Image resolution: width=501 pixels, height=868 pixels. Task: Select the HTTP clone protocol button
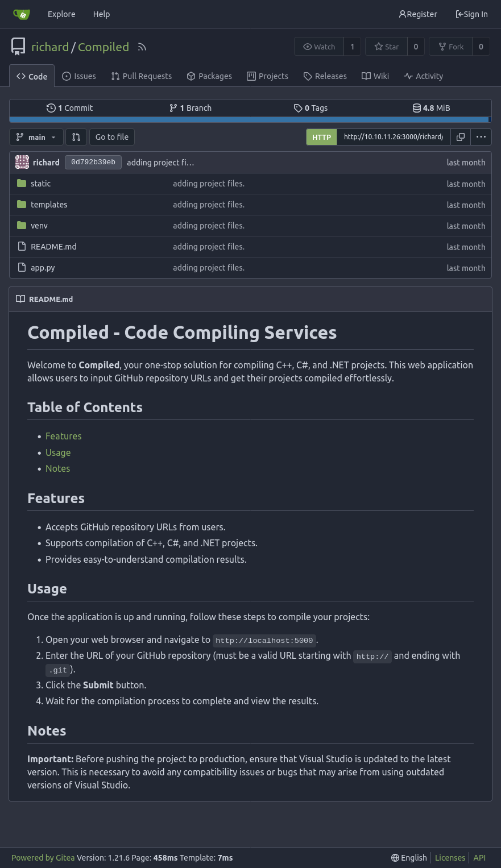[x=321, y=137]
